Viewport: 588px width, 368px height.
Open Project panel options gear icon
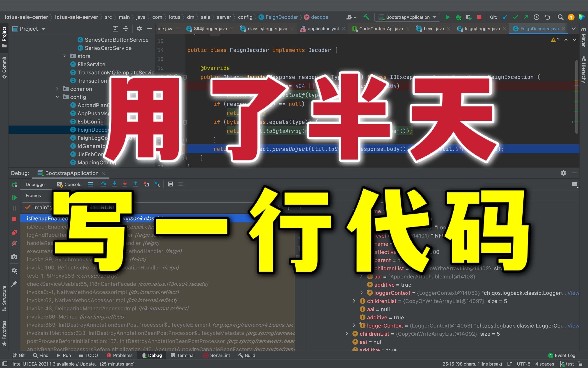click(139, 29)
